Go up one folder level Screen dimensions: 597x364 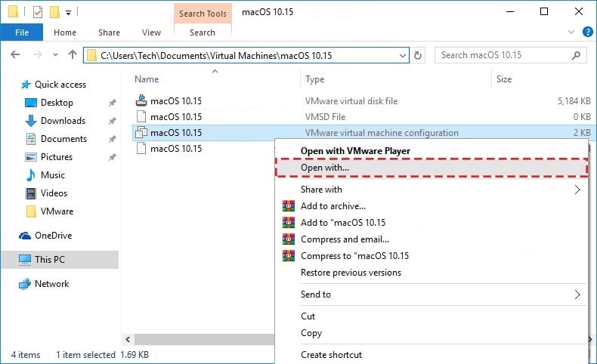[73, 55]
